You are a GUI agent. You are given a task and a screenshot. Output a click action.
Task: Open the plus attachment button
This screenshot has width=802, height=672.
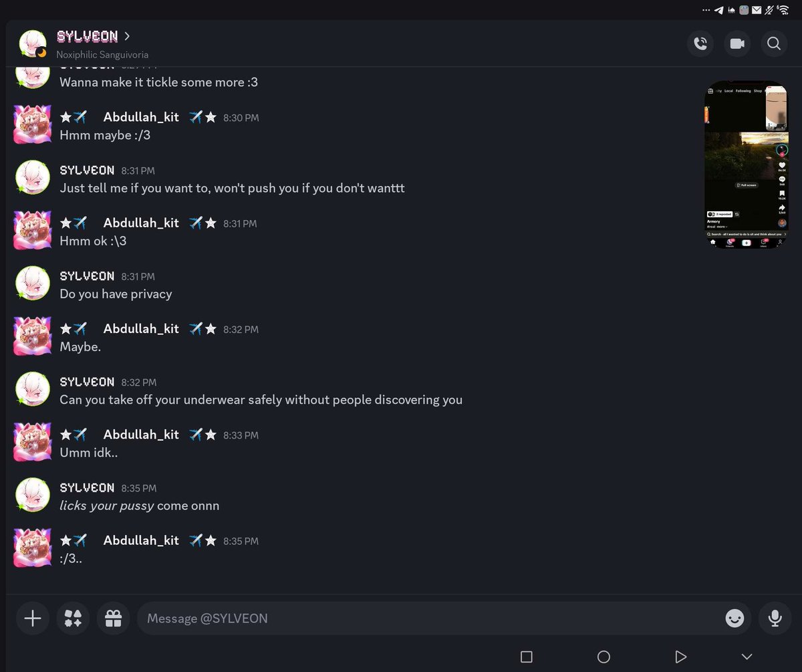(33, 619)
